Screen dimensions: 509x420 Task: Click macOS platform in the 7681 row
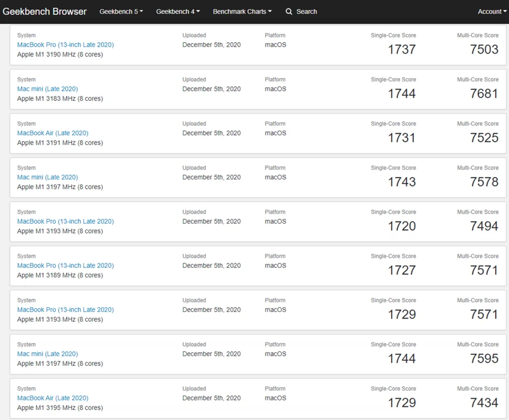click(x=275, y=89)
